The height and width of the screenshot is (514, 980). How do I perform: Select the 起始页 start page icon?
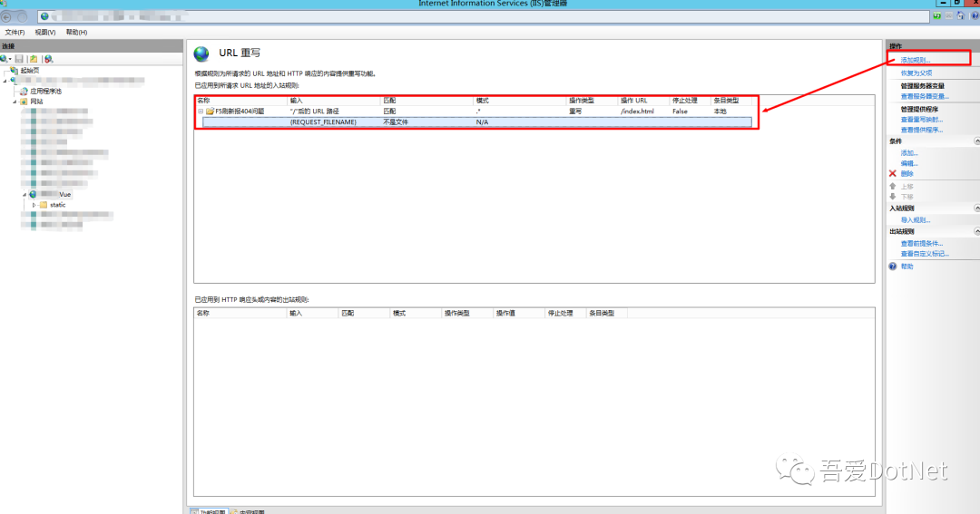[15, 71]
